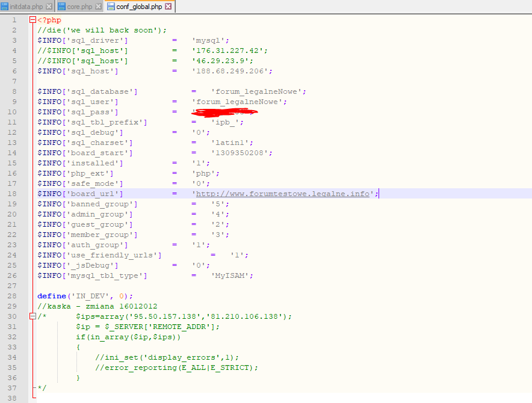Close the initdata.php tab

coord(49,7)
